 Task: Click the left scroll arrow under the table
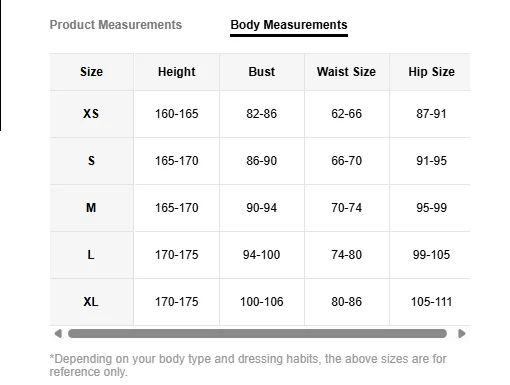(58, 333)
